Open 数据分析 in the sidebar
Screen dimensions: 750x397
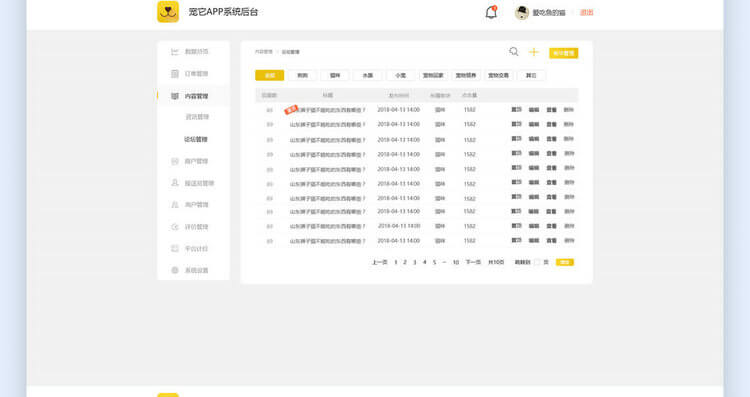196,52
